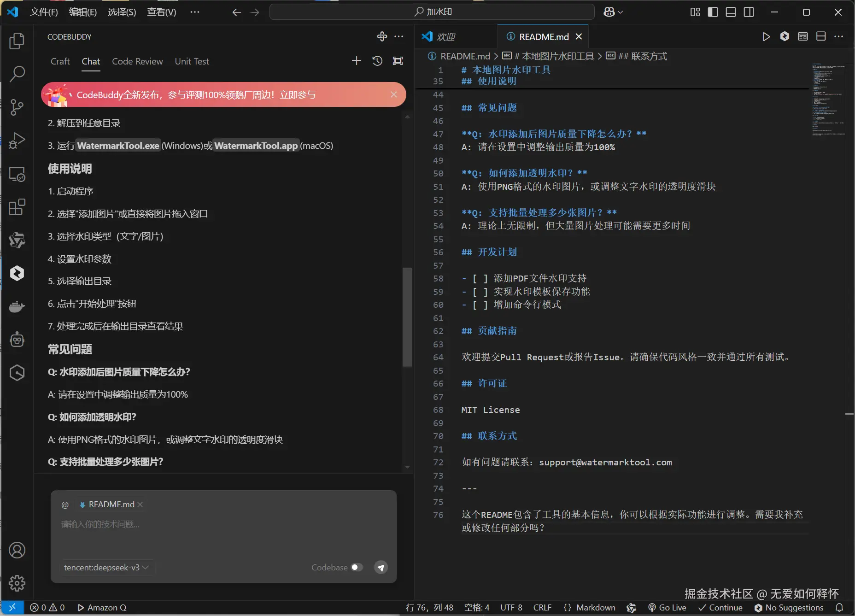This screenshot has width=855, height=616.
Task: Expand the 联系方式 breadcrumb
Action: pyautogui.click(x=642, y=56)
